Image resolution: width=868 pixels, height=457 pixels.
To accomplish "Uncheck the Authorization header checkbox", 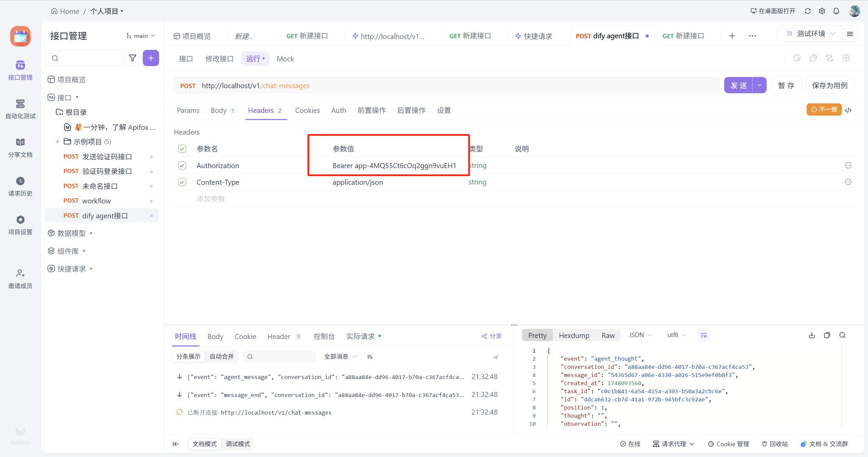I will (x=182, y=165).
